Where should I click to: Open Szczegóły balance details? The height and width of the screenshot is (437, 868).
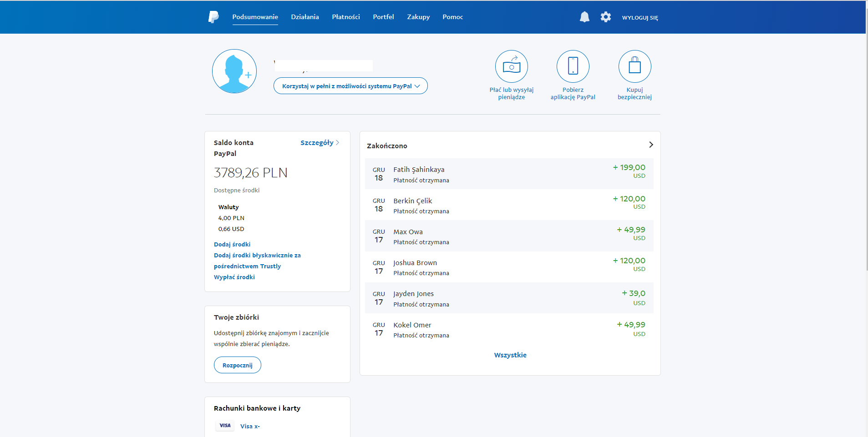point(320,143)
